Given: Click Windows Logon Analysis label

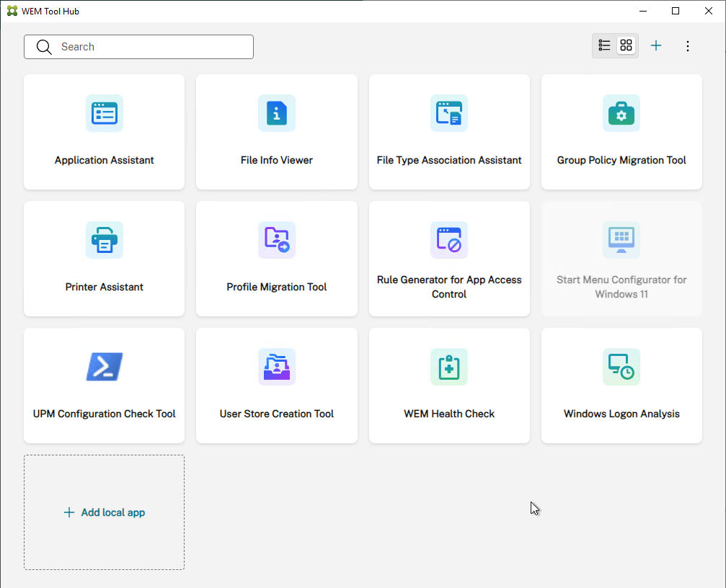Looking at the screenshot, I should point(621,414).
